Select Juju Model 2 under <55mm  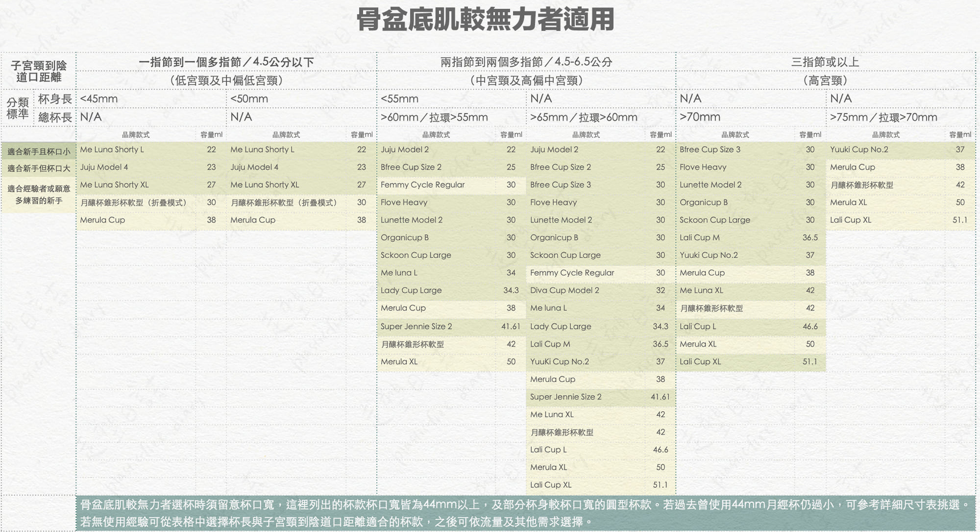405,150
